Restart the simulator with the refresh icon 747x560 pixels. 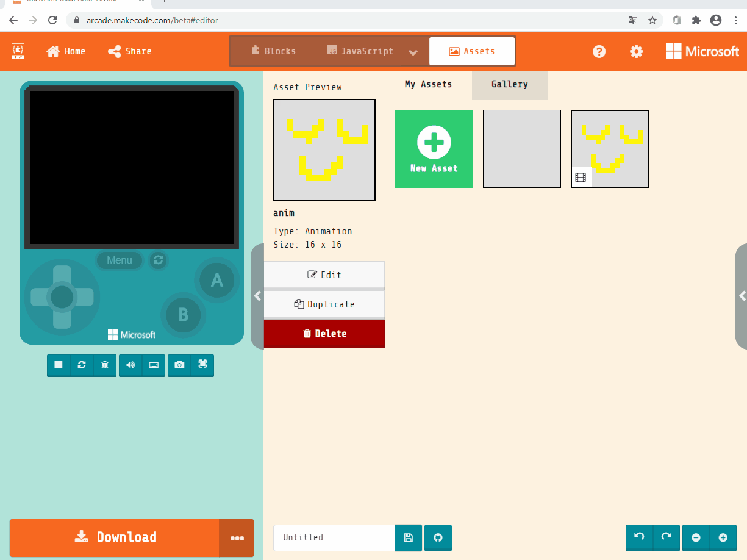click(x=82, y=365)
